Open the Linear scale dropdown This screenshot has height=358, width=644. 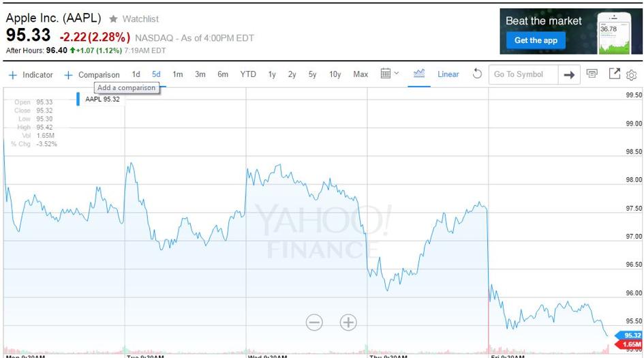click(448, 74)
